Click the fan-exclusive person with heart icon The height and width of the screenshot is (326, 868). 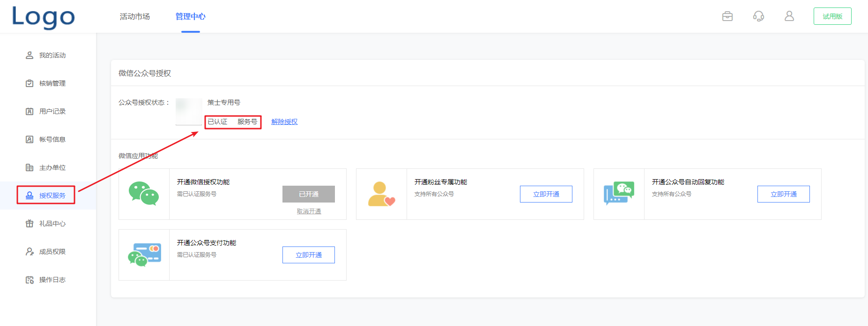coord(381,194)
